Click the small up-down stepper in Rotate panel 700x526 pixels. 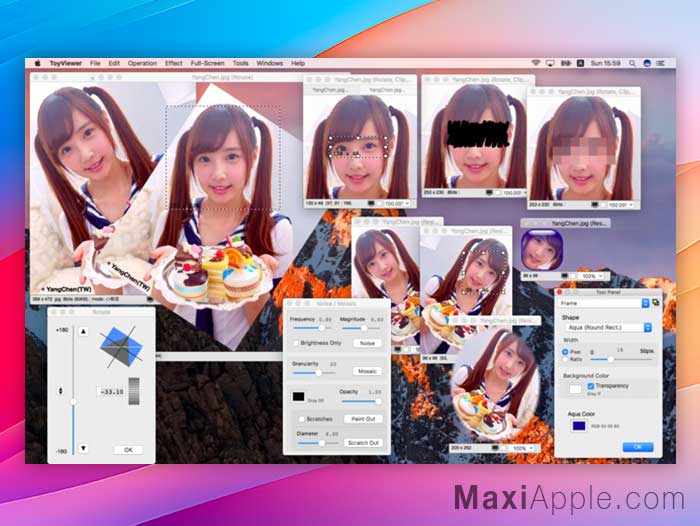click(x=61, y=391)
